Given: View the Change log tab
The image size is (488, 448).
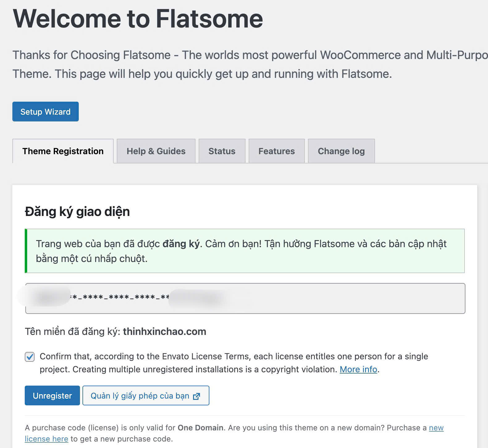Looking at the screenshot, I should pyautogui.click(x=341, y=151).
